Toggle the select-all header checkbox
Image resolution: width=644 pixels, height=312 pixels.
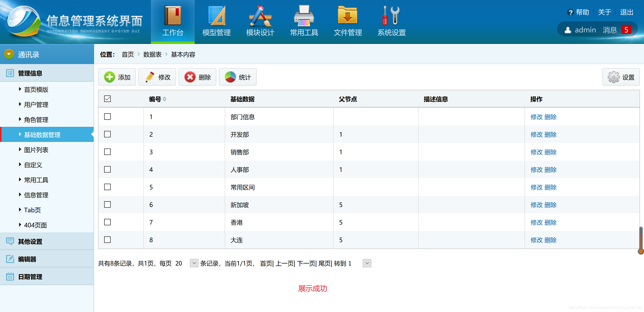coord(107,99)
